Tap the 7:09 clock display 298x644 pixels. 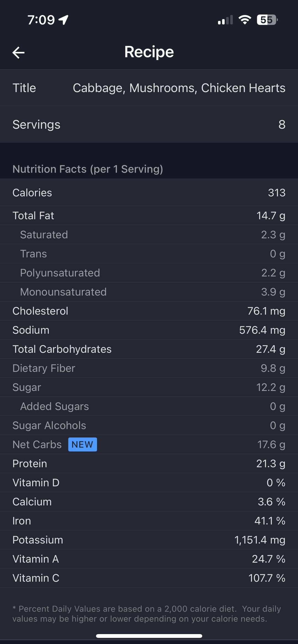41,20
